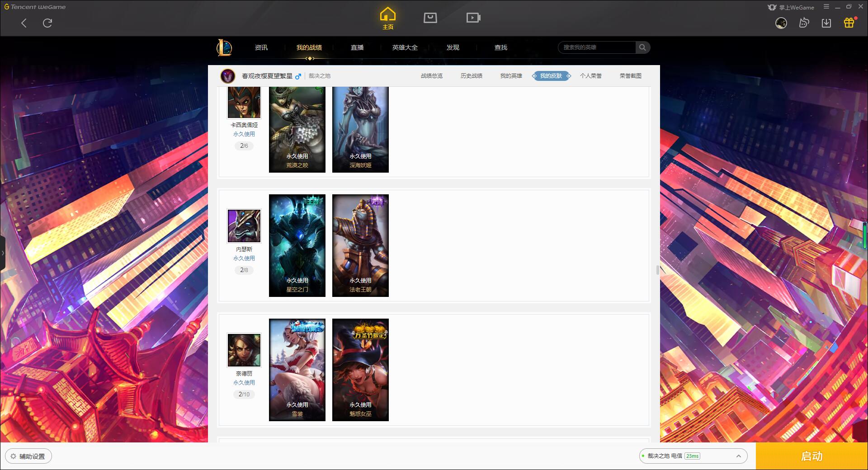Click the 卡西奥佩娅 champion name
Image resolution: width=868 pixels, height=470 pixels.
(x=244, y=125)
